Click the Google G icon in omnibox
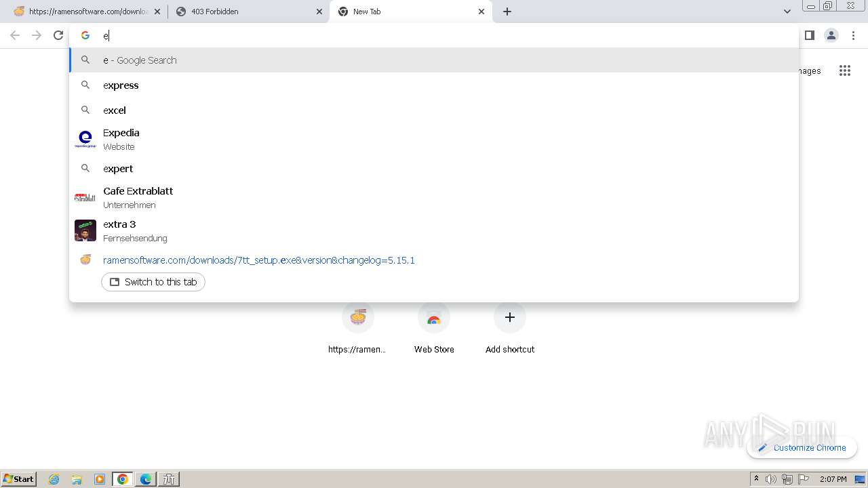This screenshot has height=488, width=868. pyautogui.click(x=85, y=35)
